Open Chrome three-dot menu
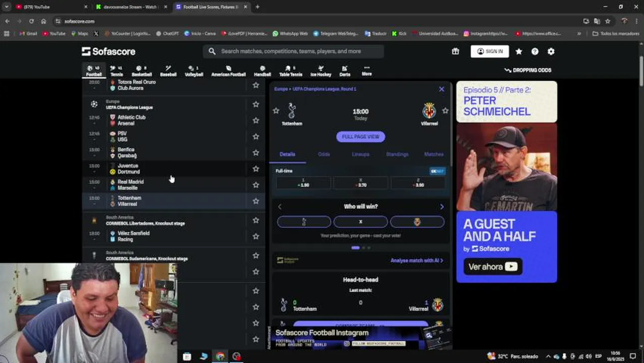Image resolution: width=644 pixels, height=363 pixels. click(x=637, y=21)
